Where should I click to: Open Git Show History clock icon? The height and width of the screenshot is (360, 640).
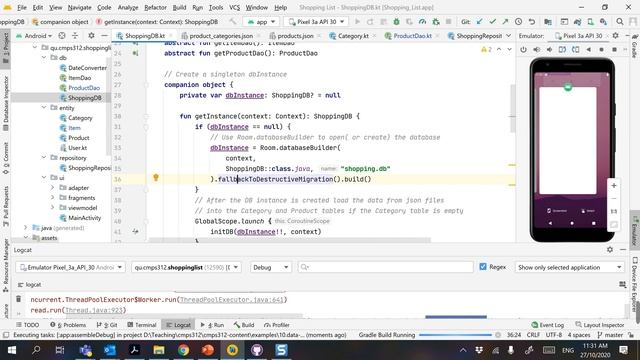[x=518, y=22]
